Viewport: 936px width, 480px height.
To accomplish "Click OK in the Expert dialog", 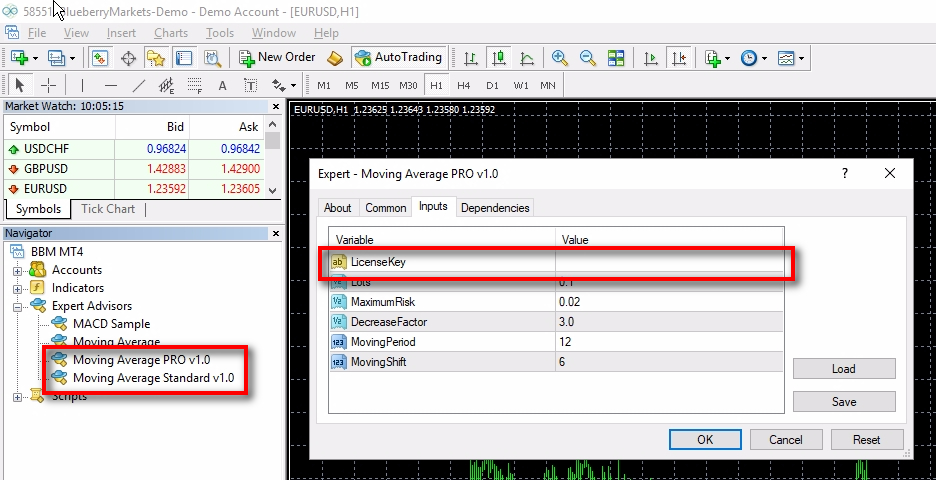I will tap(705, 439).
